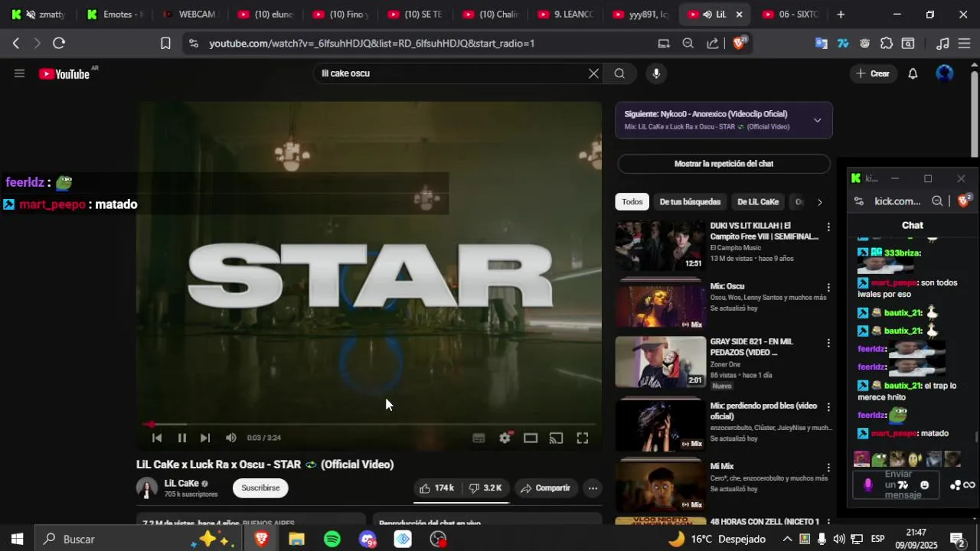
Task: Switch to the 9. LEANCC browser tab
Action: pyautogui.click(x=565, y=15)
